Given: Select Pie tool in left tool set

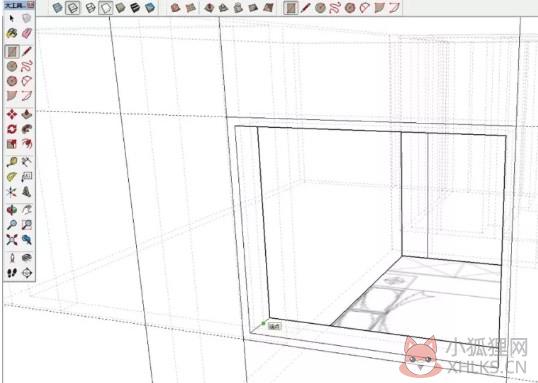Looking at the screenshot, I should click(x=12, y=96).
